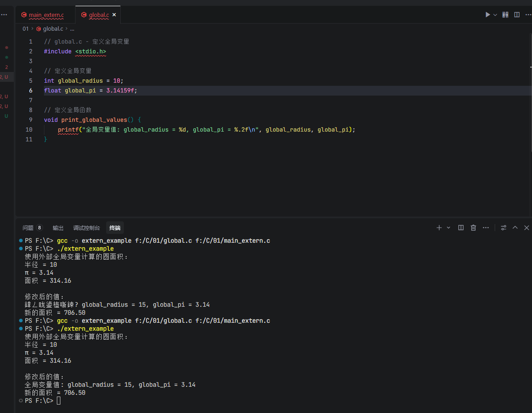Toggle the panel view settings sliders icon
Screen dimensions: 532x413
(504, 228)
